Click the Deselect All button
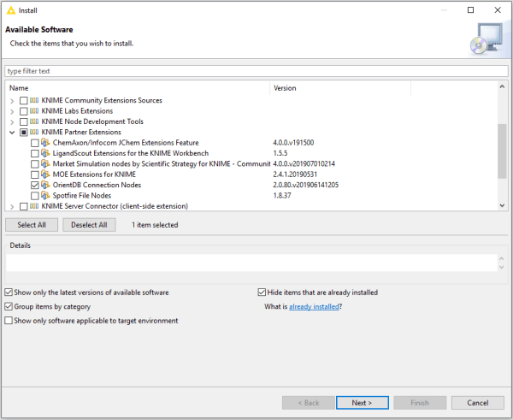This screenshot has height=420, width=513. (x=89, y=225)
